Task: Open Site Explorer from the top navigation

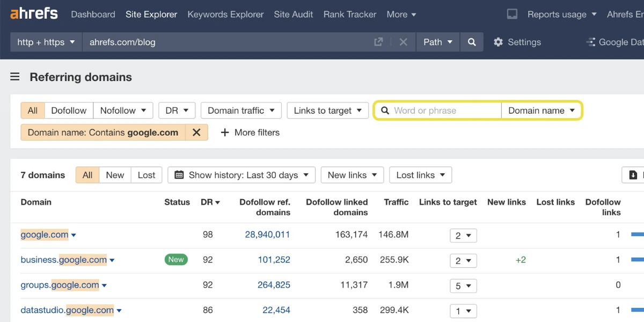Action: (x=151, y=14)
